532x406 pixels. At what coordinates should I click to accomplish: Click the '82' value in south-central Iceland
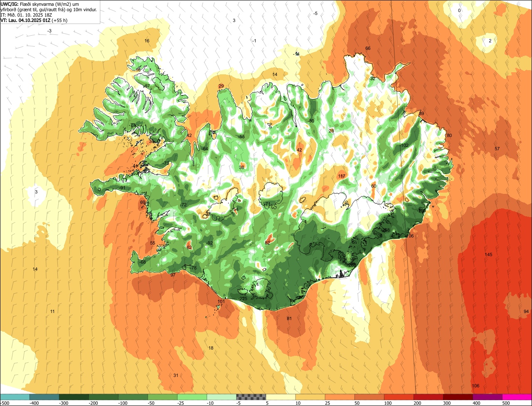click(267, 243)
